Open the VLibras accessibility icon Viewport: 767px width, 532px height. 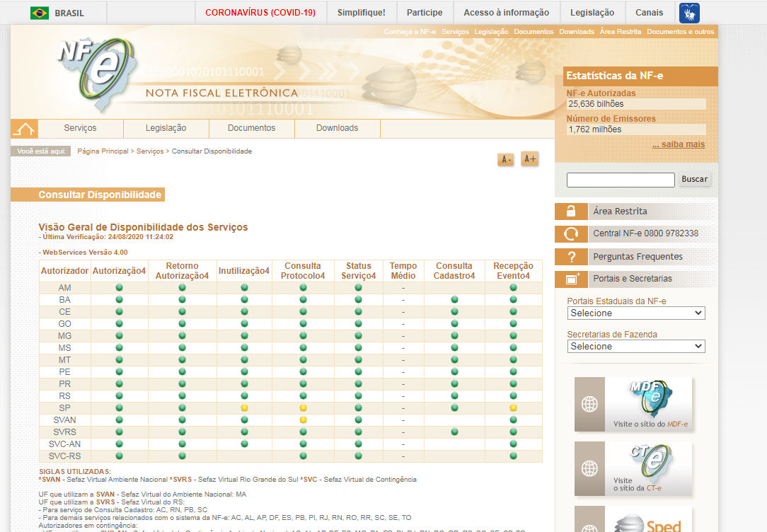(x=689, y=13)
